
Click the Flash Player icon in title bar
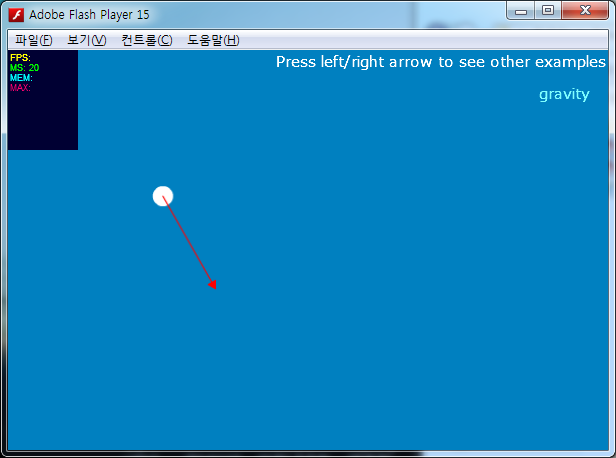pos(16,14)
